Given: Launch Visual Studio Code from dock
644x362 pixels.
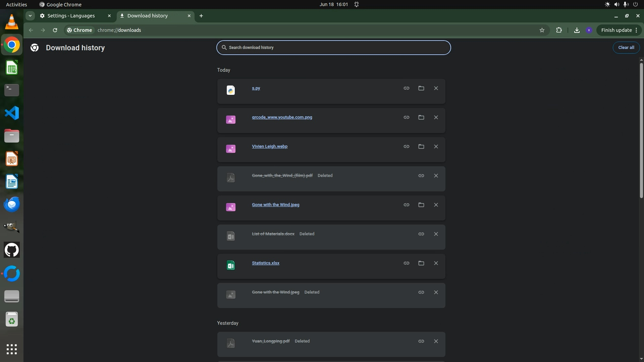Looking at the screenshot, I should 12,113.
